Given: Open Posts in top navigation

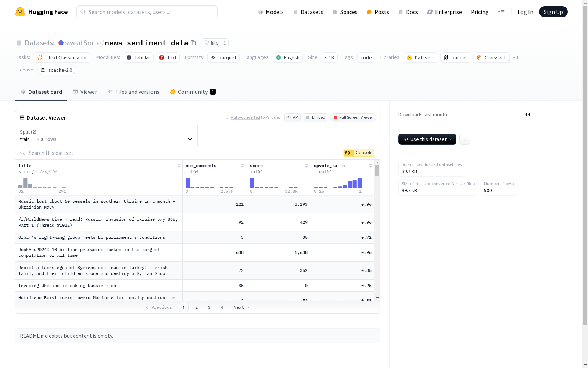Looking at the screenshot, I should tap(378, 12).
